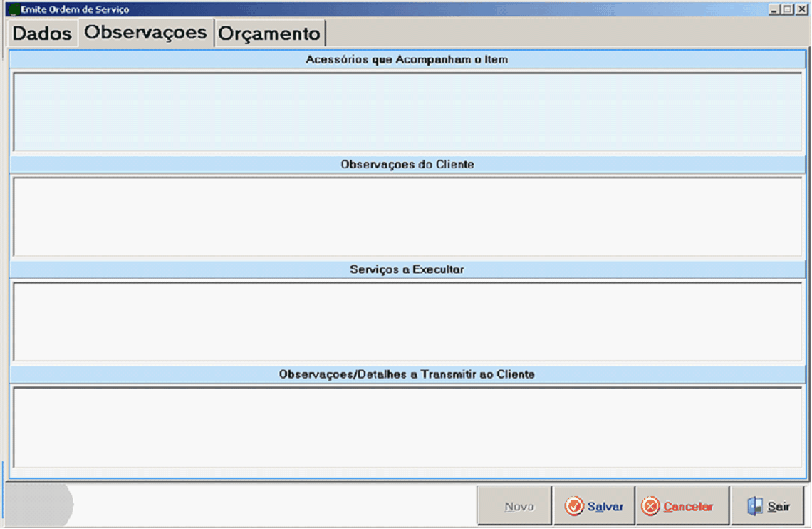Click the Emite Ordem de Serviço title text
The height and width of the screenshot is (529, 812).
click(x=75, y=10)
